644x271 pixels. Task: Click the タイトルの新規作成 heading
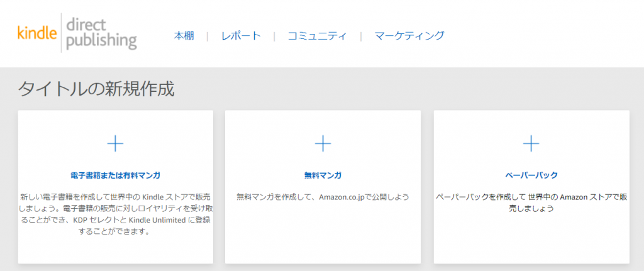pos(96,89)
